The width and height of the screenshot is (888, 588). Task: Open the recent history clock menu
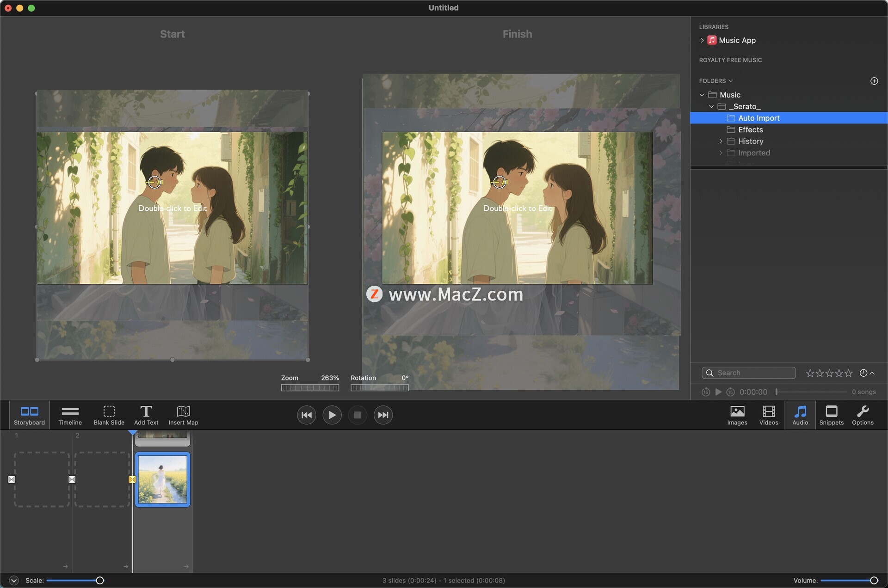(867, 373)
